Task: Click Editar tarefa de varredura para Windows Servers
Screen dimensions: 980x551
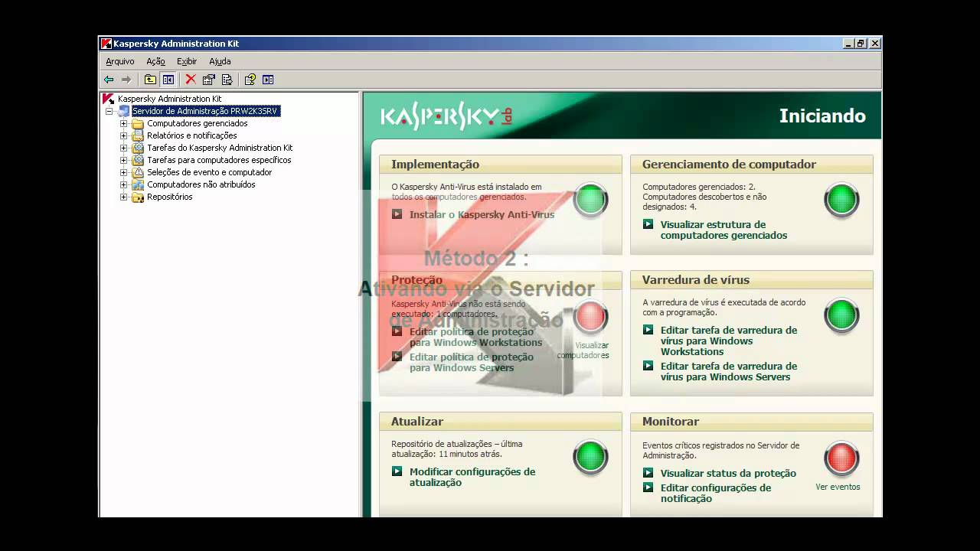Action: coord(729,371)
